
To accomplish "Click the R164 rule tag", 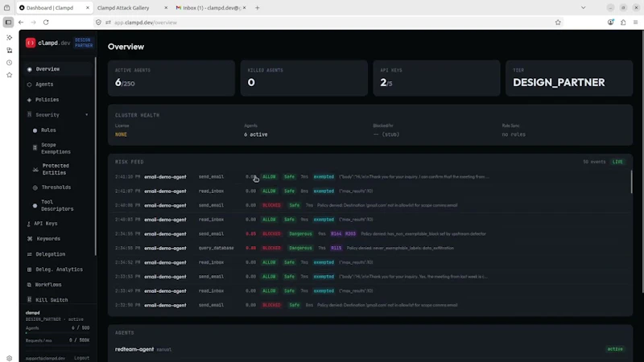I will (336, 234).
